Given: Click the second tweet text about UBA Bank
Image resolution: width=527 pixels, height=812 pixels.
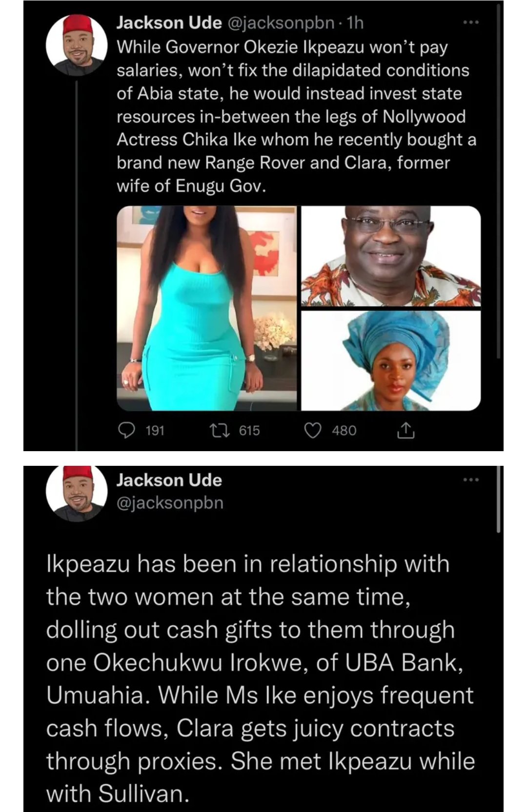Looking at the screenshot, I should coord(261,679).
